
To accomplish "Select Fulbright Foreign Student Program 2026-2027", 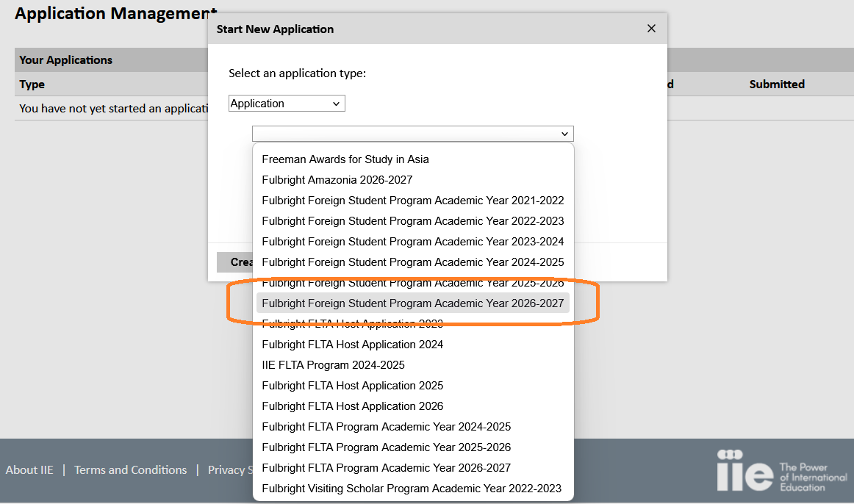I will coord(413,303).
